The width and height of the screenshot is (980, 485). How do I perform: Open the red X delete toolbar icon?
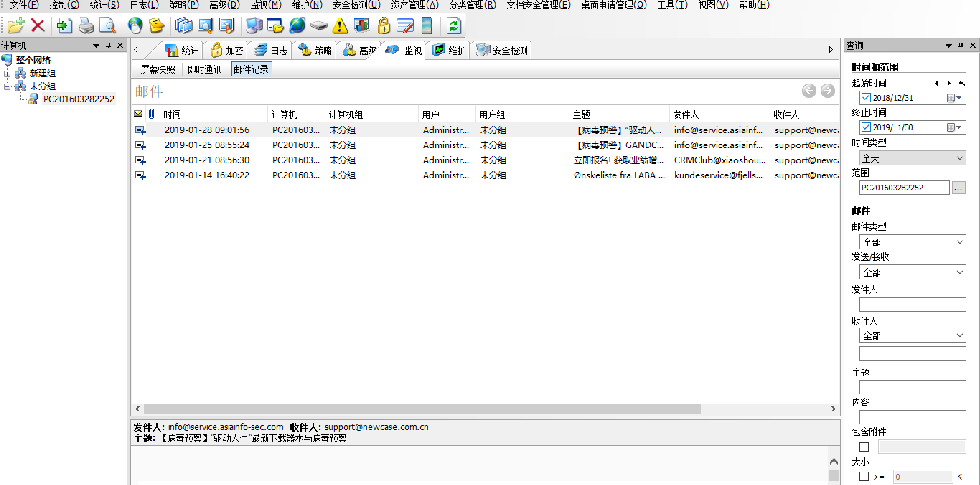(x=37, y=25)
